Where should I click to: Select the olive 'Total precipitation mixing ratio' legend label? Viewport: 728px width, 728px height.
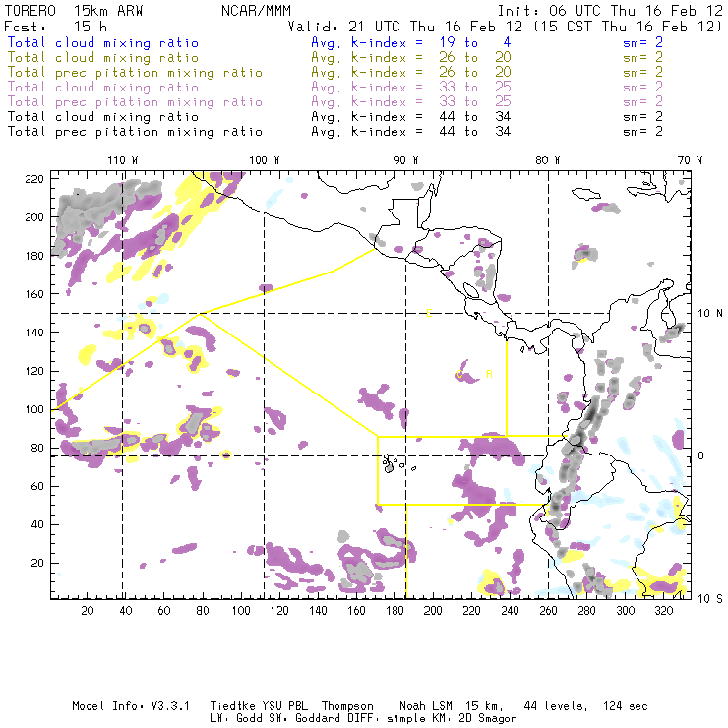(x=135, y=73)
